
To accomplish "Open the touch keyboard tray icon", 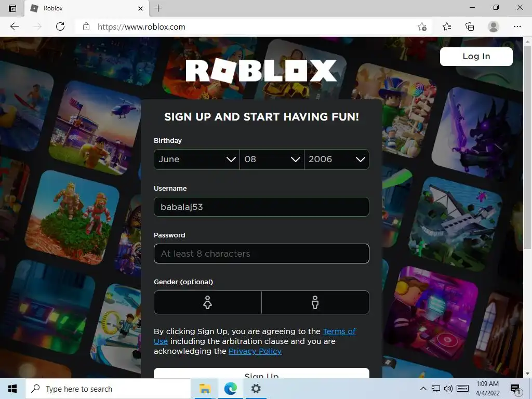I will (x=462, y=389).
